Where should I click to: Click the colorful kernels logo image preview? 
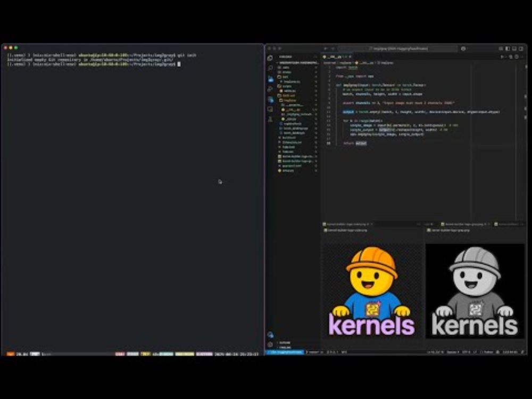[x=372, y=291]
